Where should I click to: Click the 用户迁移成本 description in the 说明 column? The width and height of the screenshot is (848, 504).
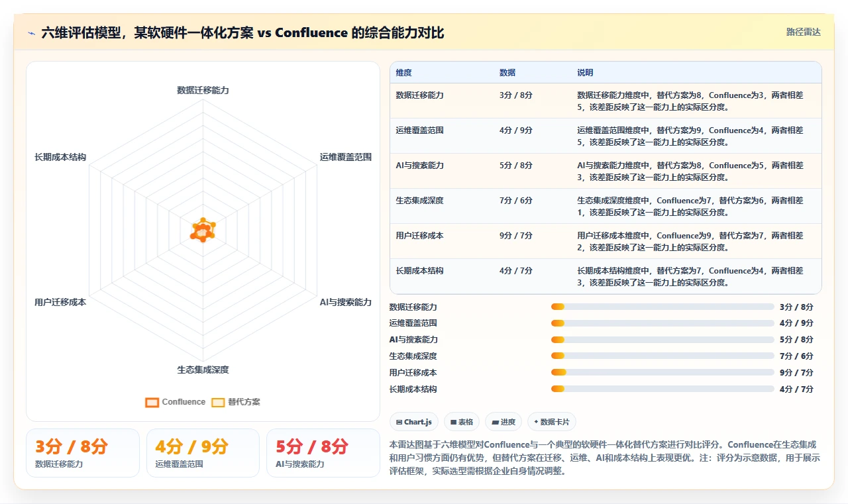click(690, 241)
